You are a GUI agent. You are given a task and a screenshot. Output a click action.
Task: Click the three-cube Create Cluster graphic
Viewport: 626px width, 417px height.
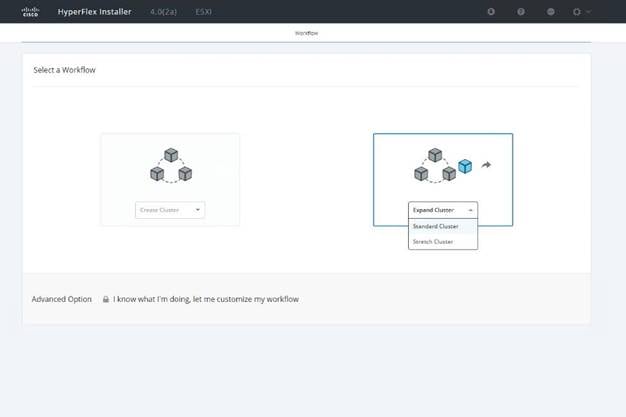[171, 165]
